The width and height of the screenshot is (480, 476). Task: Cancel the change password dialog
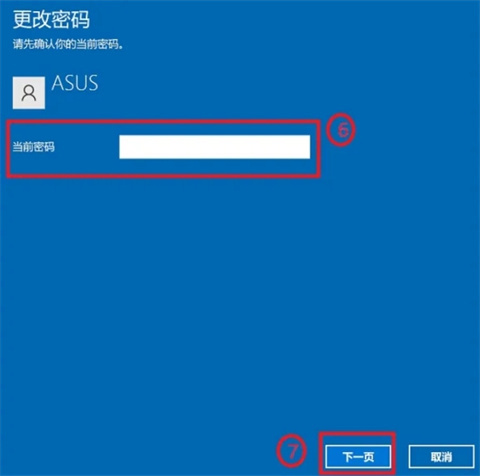click(441, 457)
